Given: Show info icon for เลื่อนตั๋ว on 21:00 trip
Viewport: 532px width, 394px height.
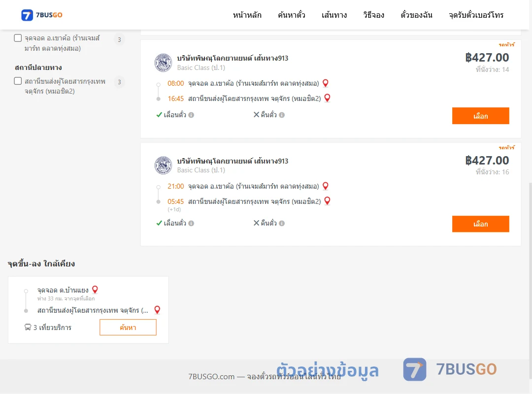Looking at the screenshot, I should (x=191, y=223).
